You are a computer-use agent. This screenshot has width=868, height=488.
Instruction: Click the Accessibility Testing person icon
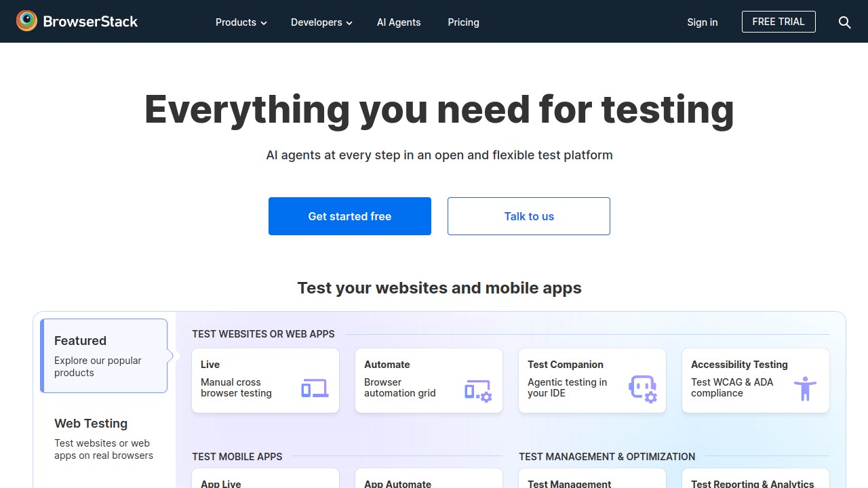(x=805, y=389)
